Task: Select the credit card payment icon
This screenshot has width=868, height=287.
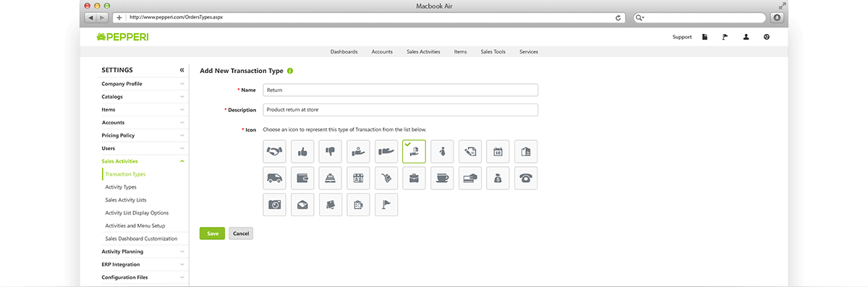Action: point(470,178)
